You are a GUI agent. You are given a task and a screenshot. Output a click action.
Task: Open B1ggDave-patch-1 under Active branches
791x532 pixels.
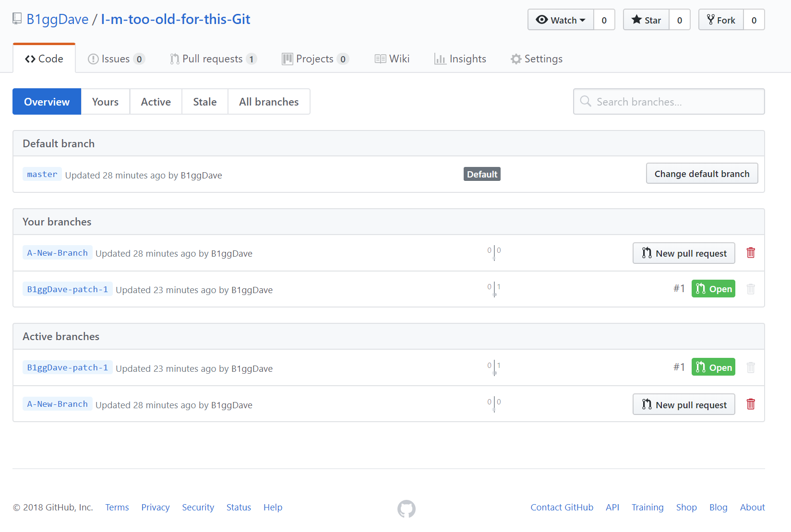[68, 367]
